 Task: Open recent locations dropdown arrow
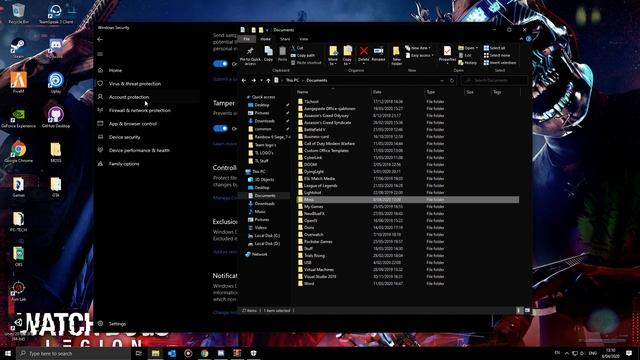click(x=262, y=80)
